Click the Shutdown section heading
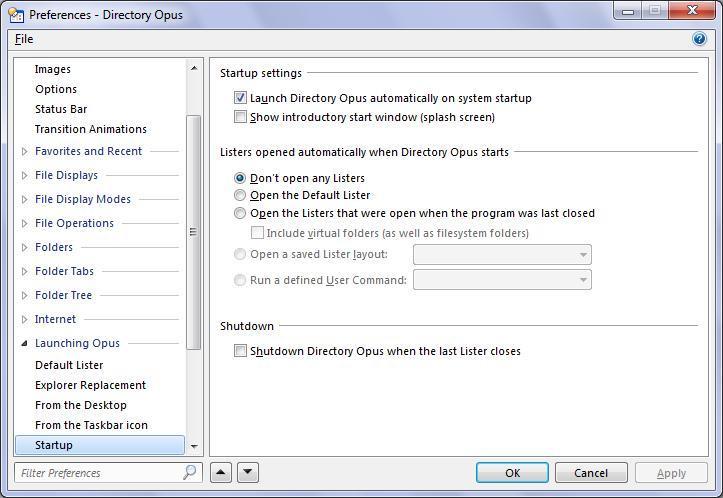The height and width of the screenshot is (498, 723). click(x=247, y=326)
